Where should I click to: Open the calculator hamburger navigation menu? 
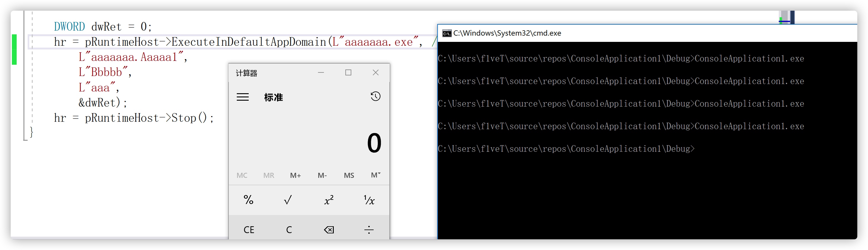[243, 97]
